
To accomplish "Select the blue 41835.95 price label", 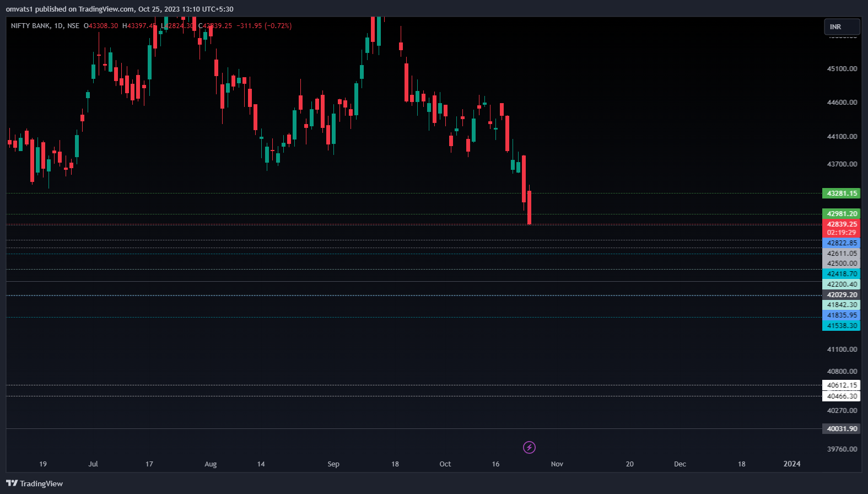I will pyautogui.click(x=842, y=315).
